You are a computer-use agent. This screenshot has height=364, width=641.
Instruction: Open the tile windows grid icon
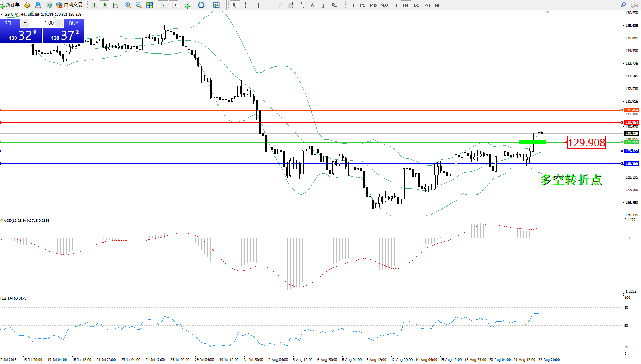pyautogui.click(x=150, y=5)
